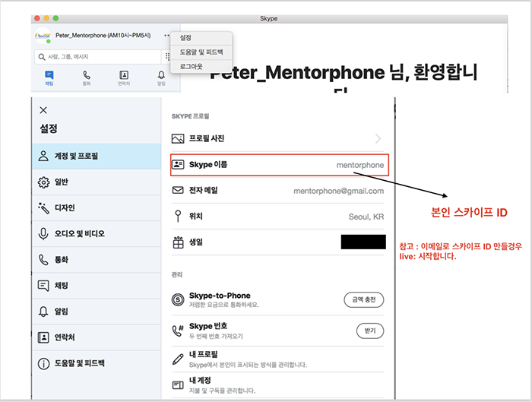Click the gift box icon beside 생일
Screen dimensions: 532x402
click(x=178, y=242)
